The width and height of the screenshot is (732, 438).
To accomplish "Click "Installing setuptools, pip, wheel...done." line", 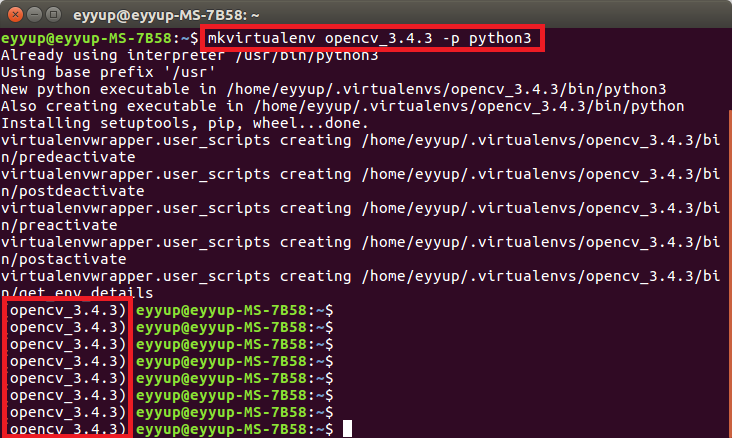I will [185, 123].
